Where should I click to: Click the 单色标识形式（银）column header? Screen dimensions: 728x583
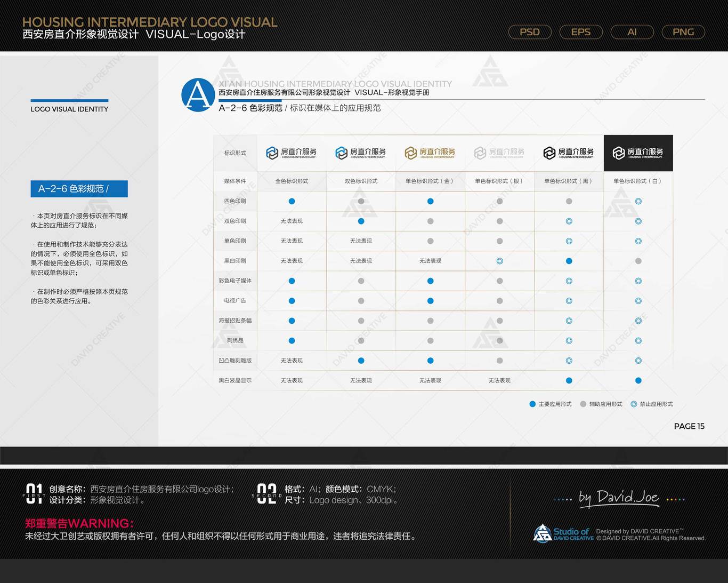pos(499,181)
